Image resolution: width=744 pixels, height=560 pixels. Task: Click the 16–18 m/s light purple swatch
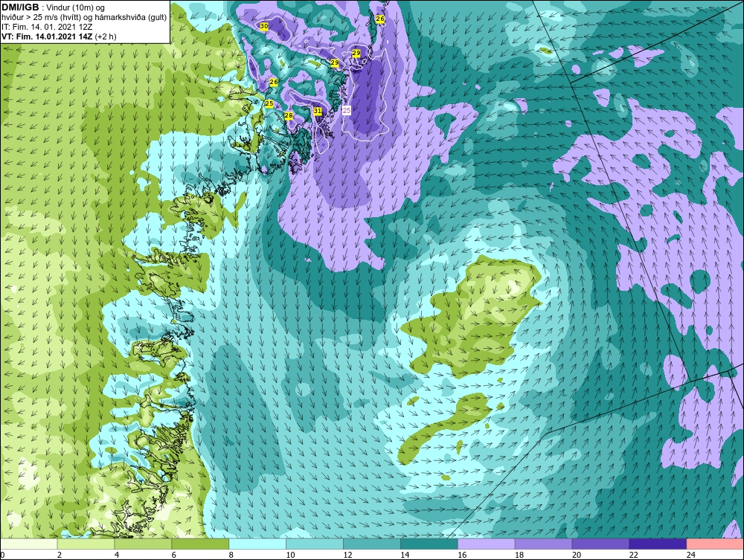tap(486, 544)
